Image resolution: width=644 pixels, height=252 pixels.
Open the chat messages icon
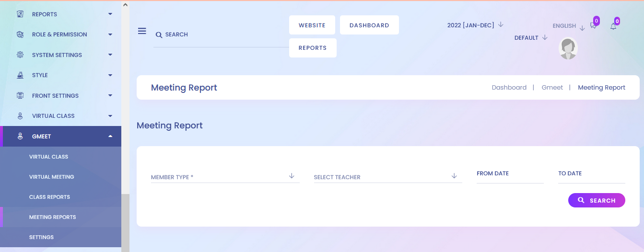pos(593,26)
